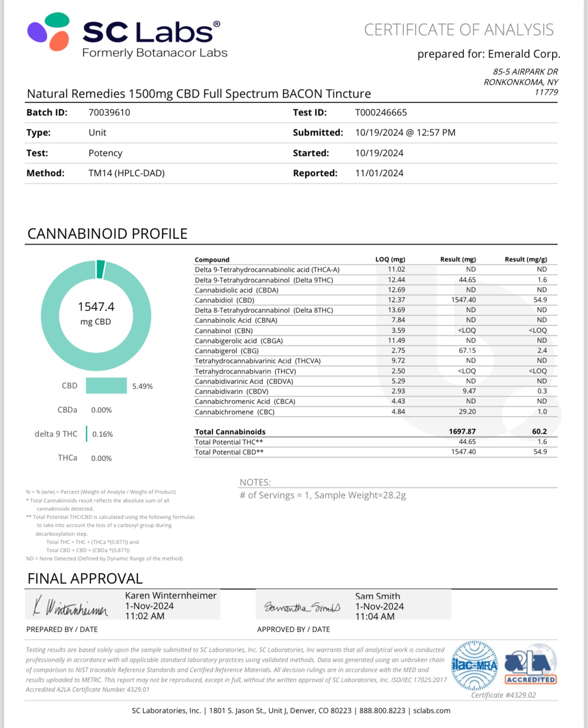This screenshot has width=588, height=728.
Task: Click the Cannabinoid Profile section heading
Action: [x=108, y=234]
